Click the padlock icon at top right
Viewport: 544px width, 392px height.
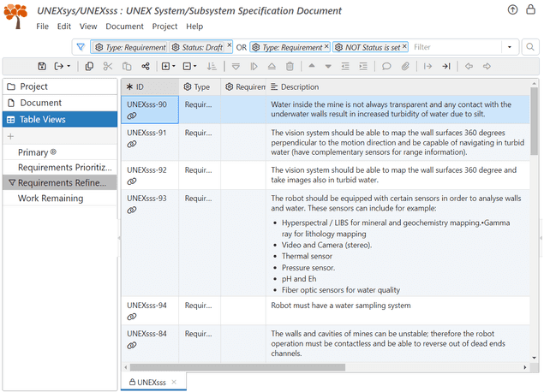point(530,9)
